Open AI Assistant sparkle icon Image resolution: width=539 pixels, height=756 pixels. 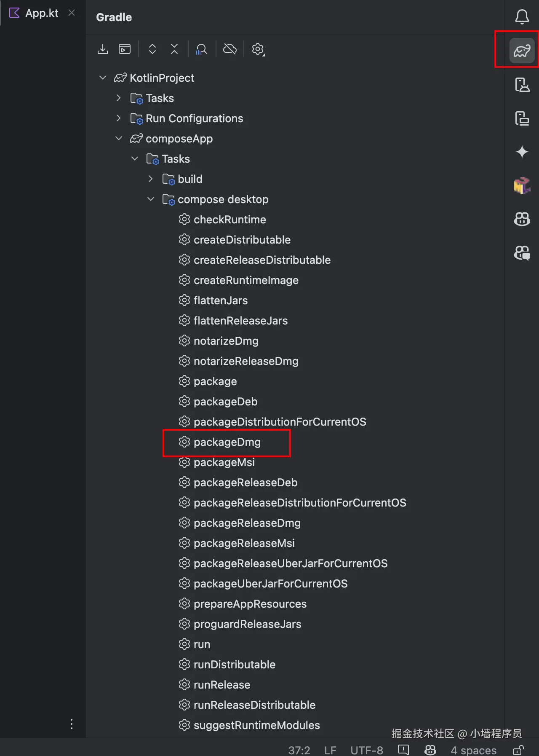(522, 151)
